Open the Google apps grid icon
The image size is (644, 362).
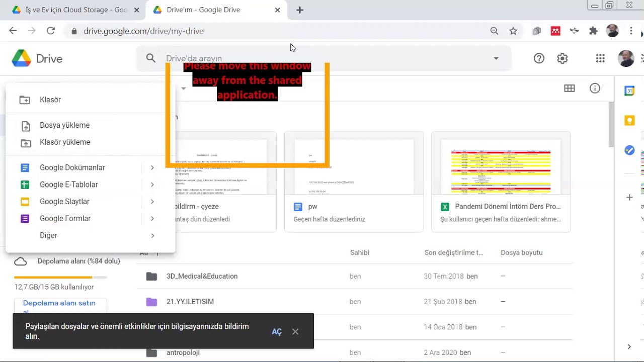click(600, 58)
